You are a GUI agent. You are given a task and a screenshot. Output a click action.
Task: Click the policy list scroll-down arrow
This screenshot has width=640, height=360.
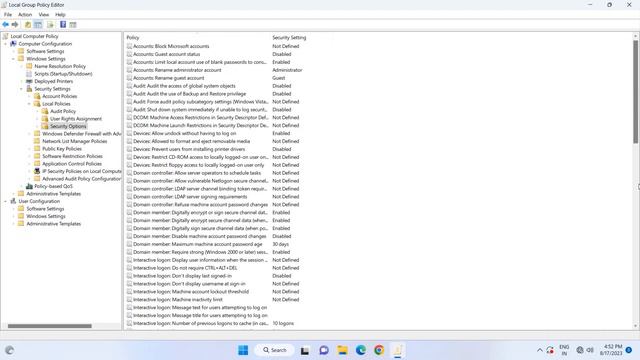pos(636,326)
